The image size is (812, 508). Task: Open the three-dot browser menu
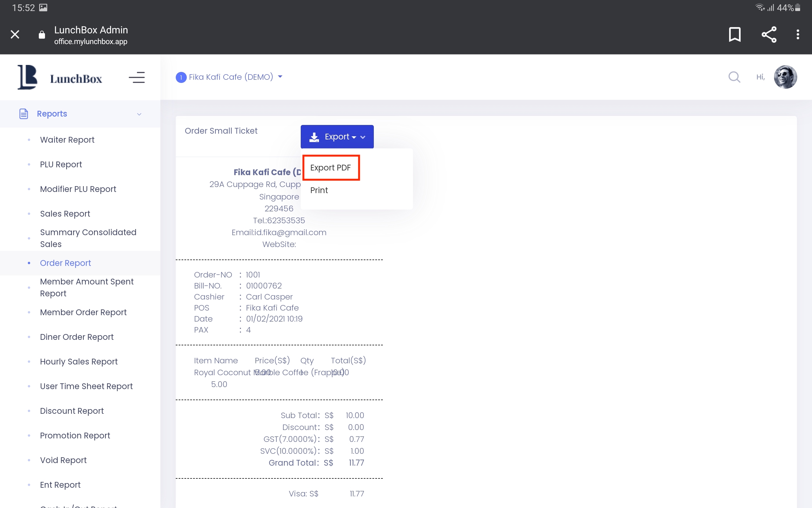coord(797,35)
